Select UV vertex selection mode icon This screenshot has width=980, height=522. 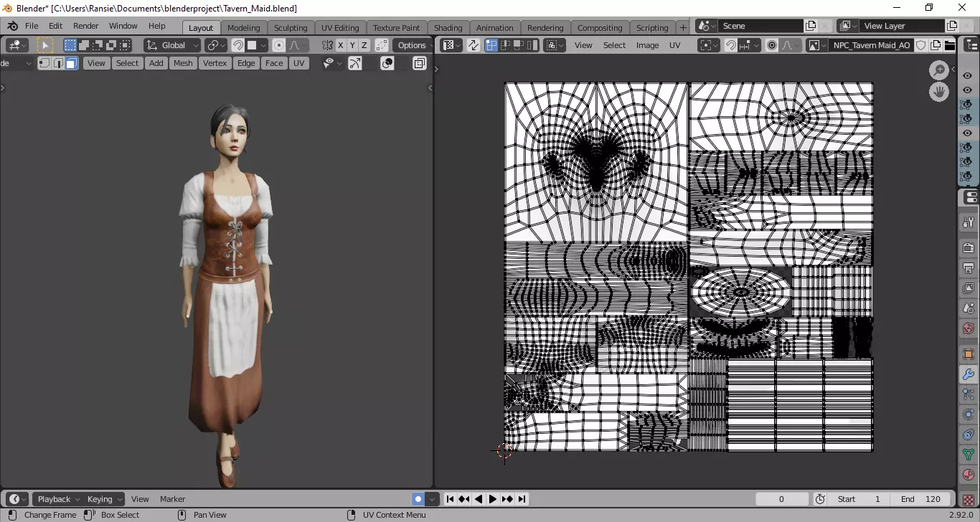(x=491, y=45)
